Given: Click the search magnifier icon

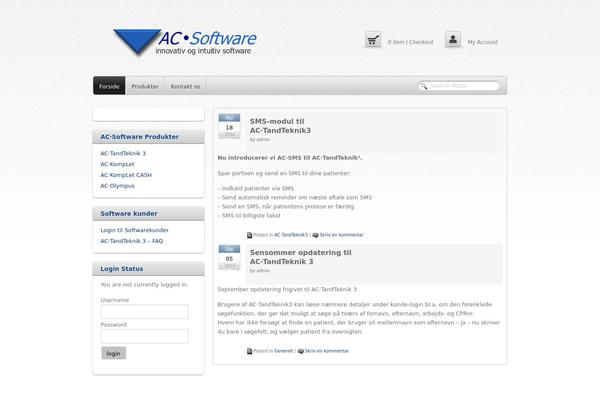Looking at the screenshot, I should pyautogui.click(x=424, y=86).
